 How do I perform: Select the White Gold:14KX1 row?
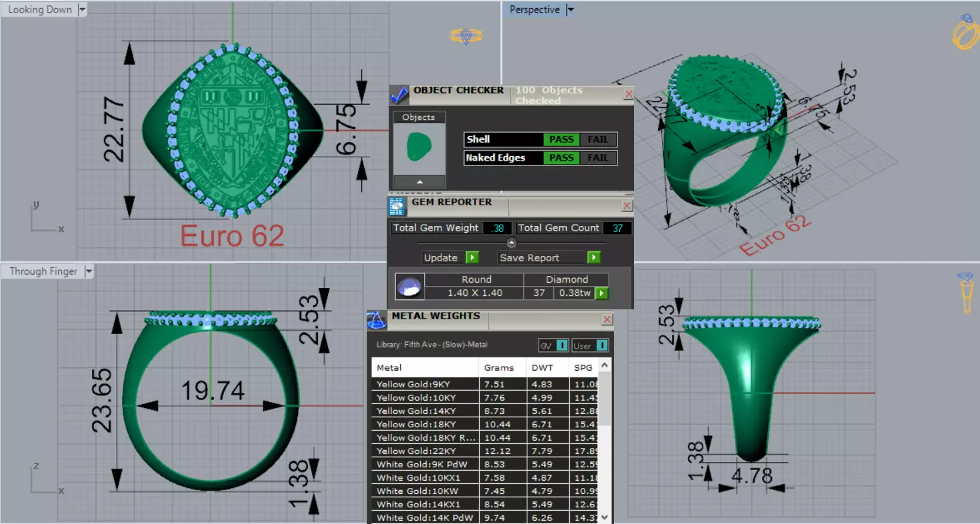(x=485, y=504)
